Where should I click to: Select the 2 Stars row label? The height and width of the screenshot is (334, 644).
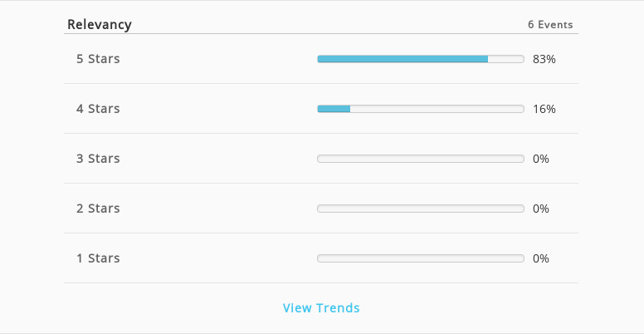98,209
